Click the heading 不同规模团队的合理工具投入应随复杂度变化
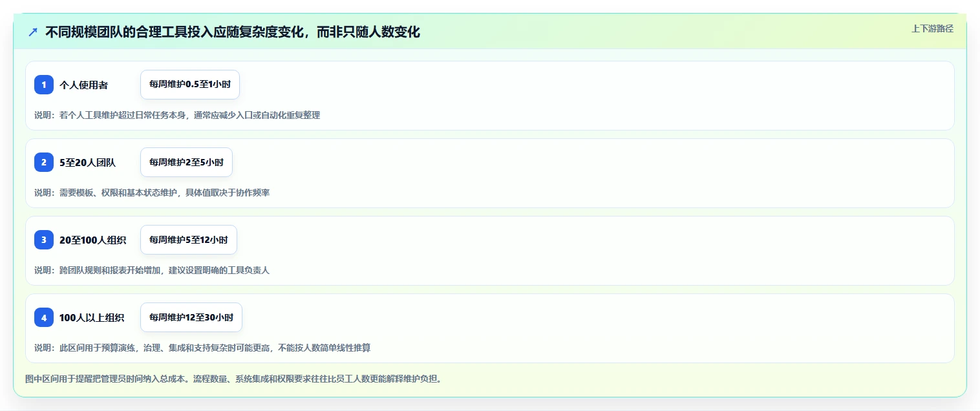Image resolution: width=980 pixels, height=411 pixels. pos(233,32)
